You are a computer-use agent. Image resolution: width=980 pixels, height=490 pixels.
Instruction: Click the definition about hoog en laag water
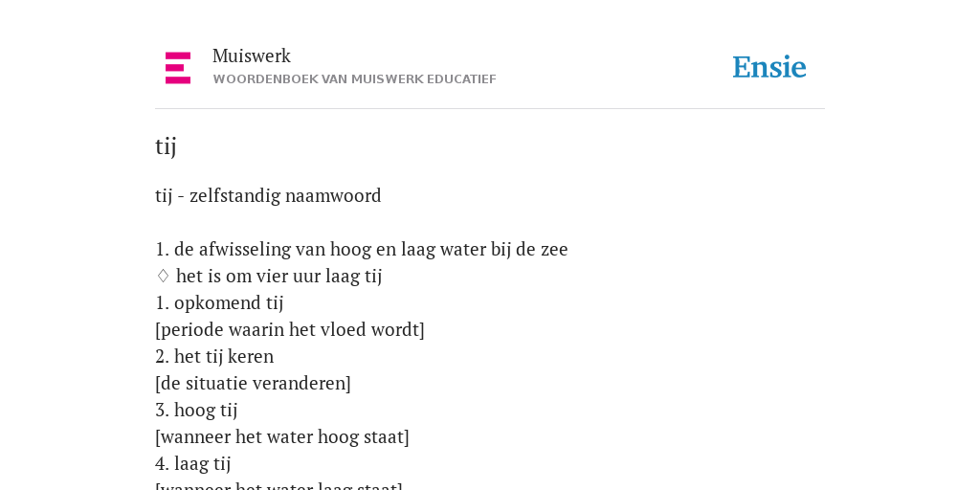[362, 250]
